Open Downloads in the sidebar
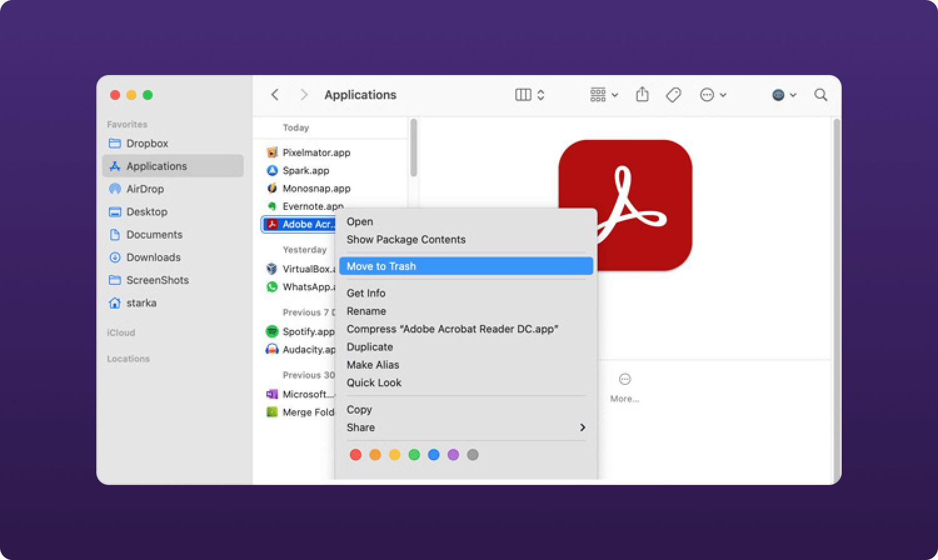 point(153,257)
